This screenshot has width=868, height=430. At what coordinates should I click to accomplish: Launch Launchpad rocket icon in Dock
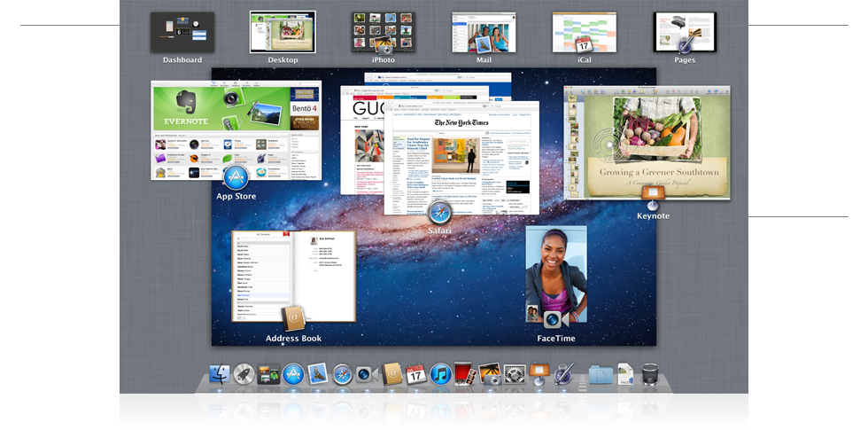tap(244, 374)
